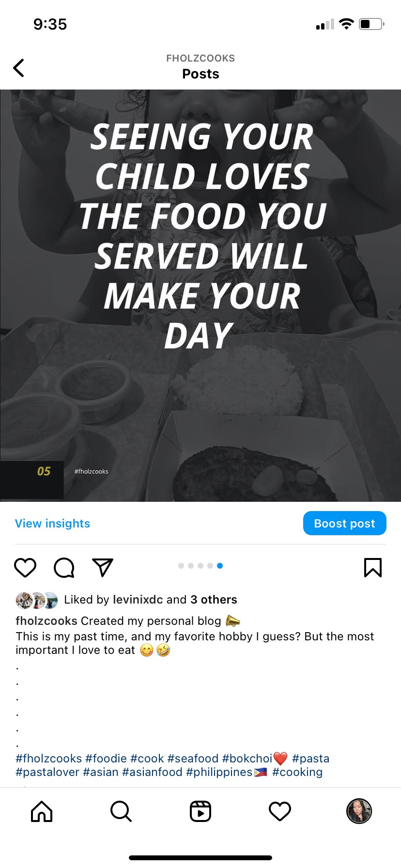Viewport: 401px width, 868px height.
Task: Open the Reels tab
Action: pyautogui.click(x=200, y=811)
